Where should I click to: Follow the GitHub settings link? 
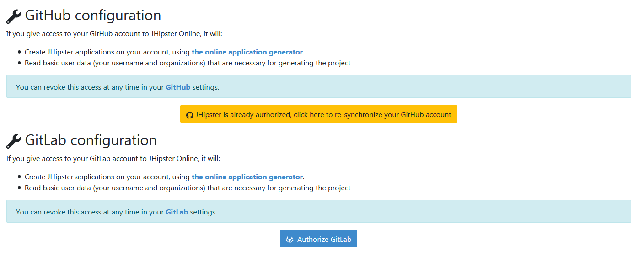[x=178, y=87]
